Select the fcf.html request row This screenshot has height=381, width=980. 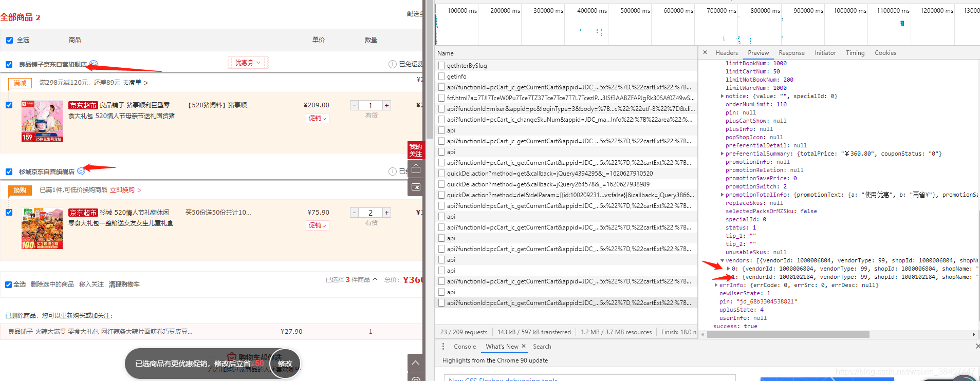[x=566, y=98]
